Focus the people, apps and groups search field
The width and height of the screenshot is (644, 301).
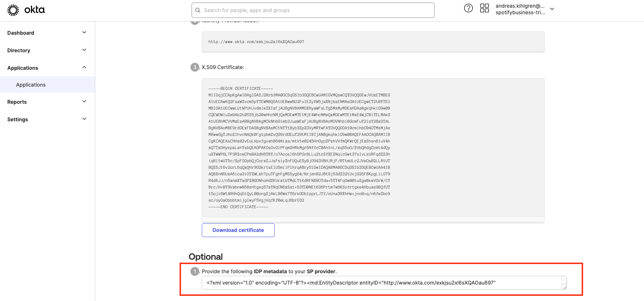[x=314, y=11]
